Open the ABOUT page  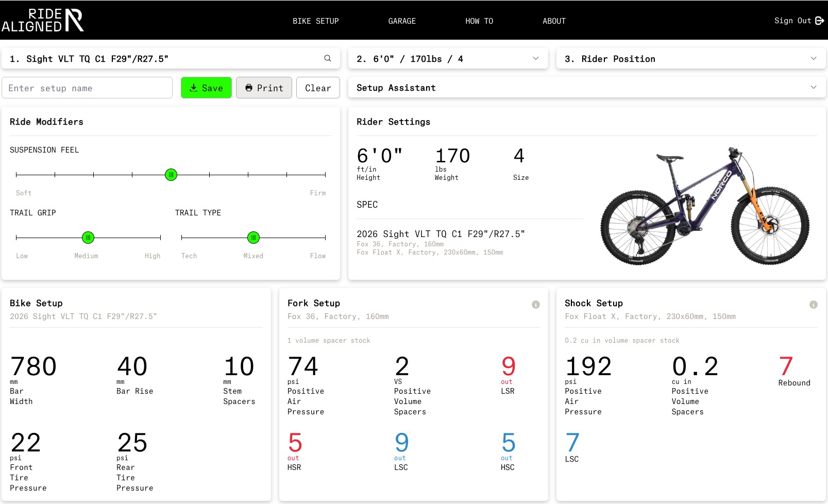coord(554,21)
